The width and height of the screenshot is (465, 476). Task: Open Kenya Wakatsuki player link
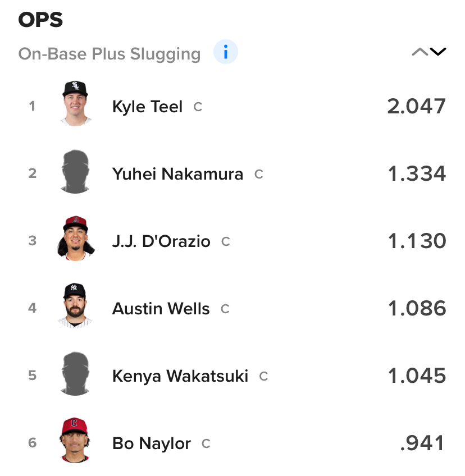click(180, 376)
